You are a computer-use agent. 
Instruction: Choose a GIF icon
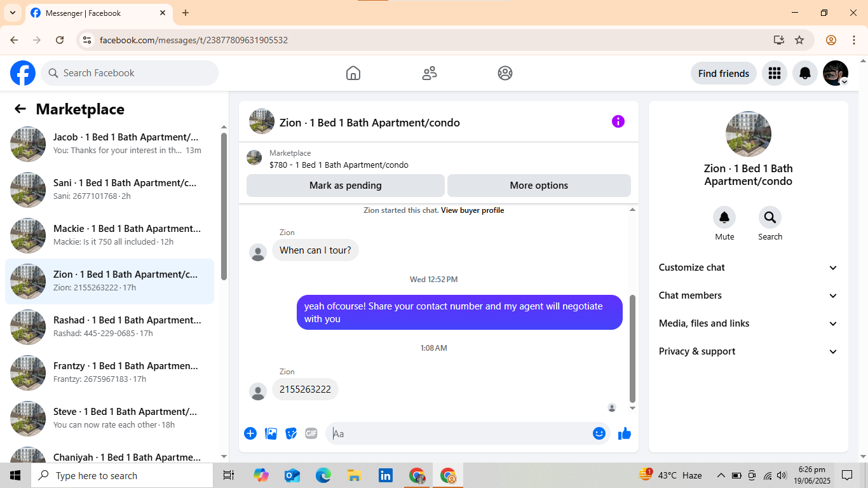tap(311, 433)
